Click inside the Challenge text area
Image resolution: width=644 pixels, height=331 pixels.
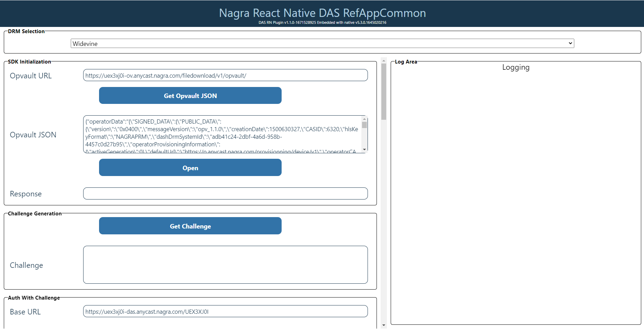(225, 265)
